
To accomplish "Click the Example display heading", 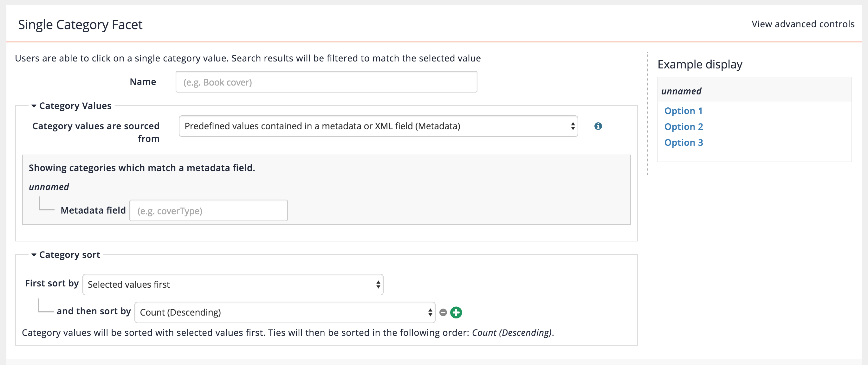I will point(700,64).
